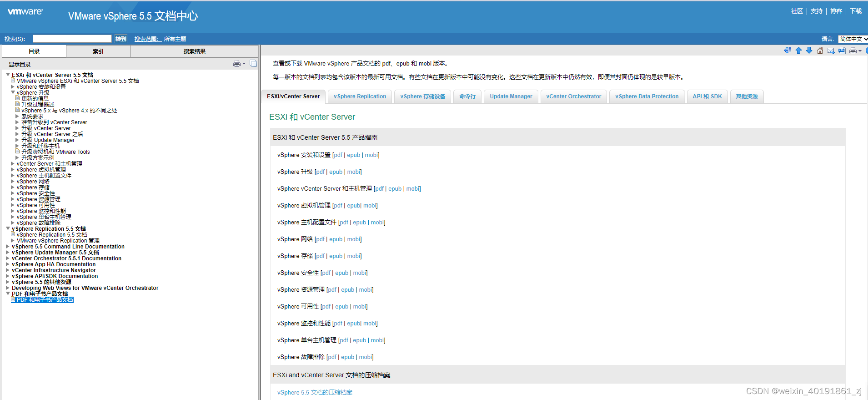Switch to the 搜索结果 tab
This screenshot has width=868, height=400.
[195, 51]
